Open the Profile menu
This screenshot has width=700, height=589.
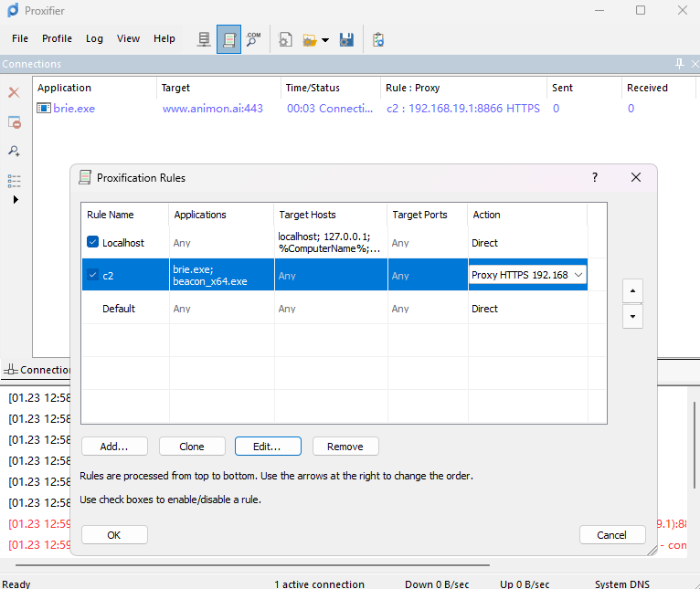point(57,38)
